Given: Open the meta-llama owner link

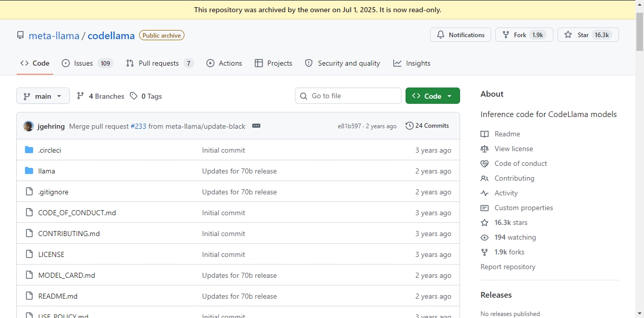Looking at the screenshot, I should point(54,36).
